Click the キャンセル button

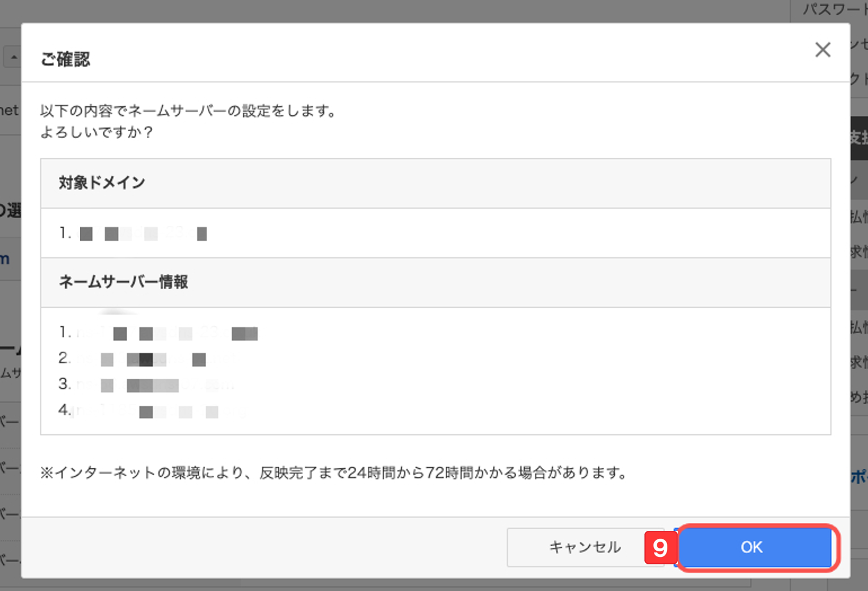point(585,547)
